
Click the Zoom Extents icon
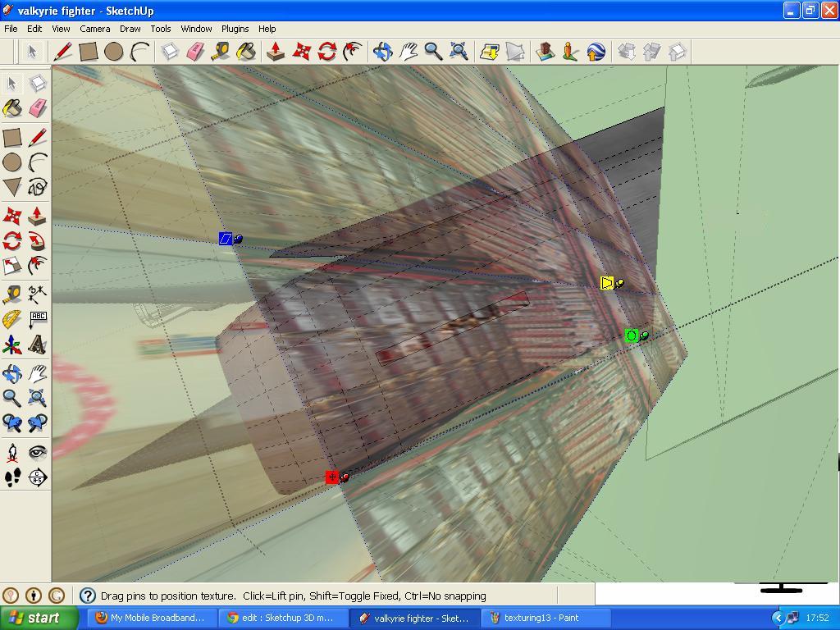coord(39,398)
